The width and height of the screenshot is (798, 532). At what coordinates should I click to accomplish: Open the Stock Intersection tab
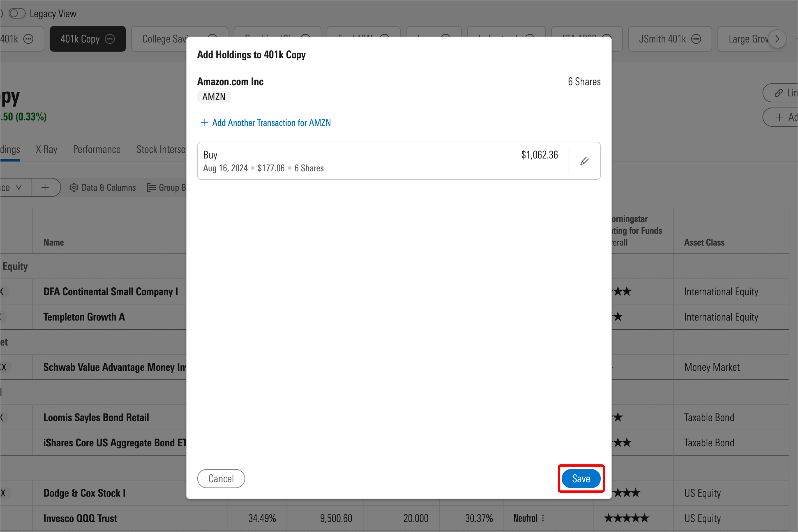tap(161, 149)
